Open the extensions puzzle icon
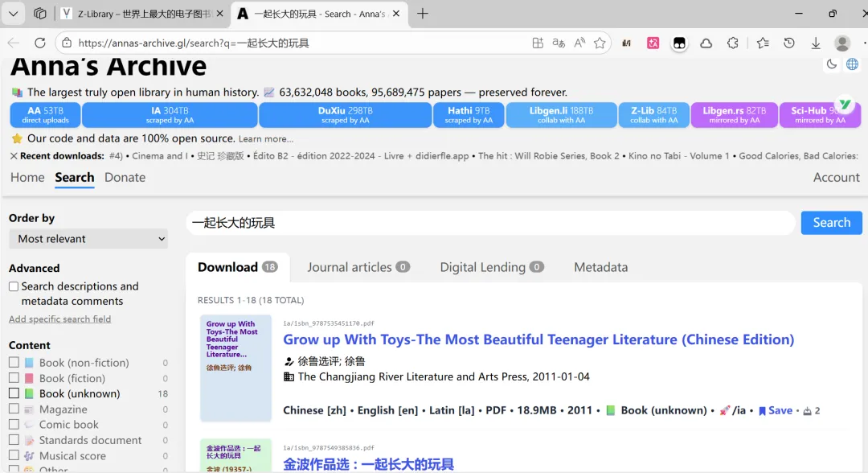 [732, 43]
